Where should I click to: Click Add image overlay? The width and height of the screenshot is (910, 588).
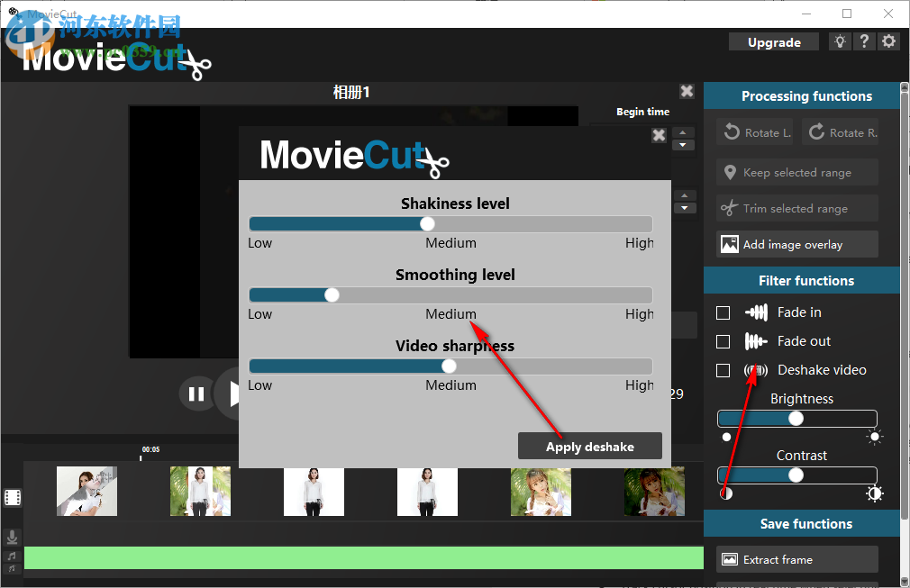coord(796,244)
